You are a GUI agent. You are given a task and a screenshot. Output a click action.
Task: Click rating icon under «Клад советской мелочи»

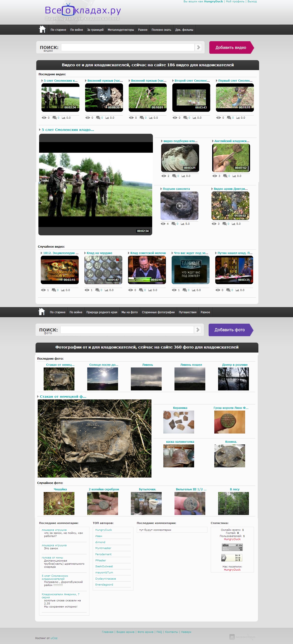tap(150, 290)
